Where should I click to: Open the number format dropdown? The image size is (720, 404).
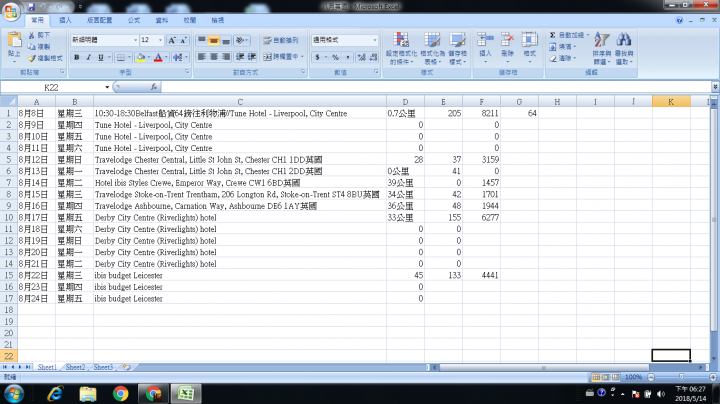(375, 40)
